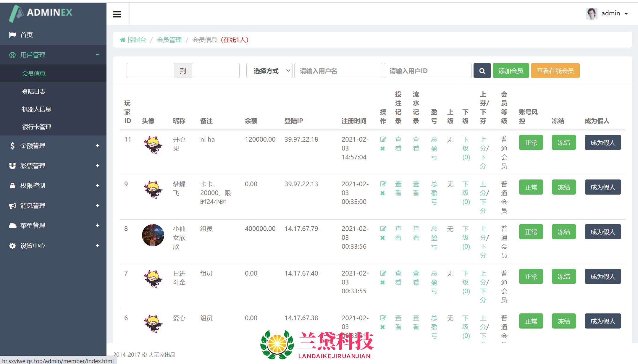
Task: Toggle 正常 risk status for member 11
Action: point(531,143)
